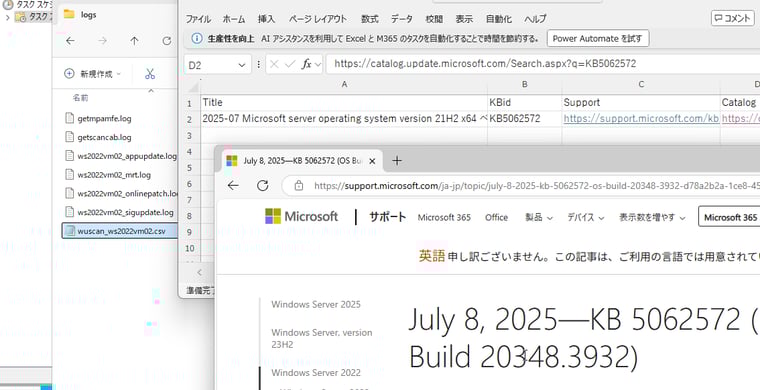Click the Microsoft 365 outlined button
This screenshot has height=390, width=760.
(729, 217)
